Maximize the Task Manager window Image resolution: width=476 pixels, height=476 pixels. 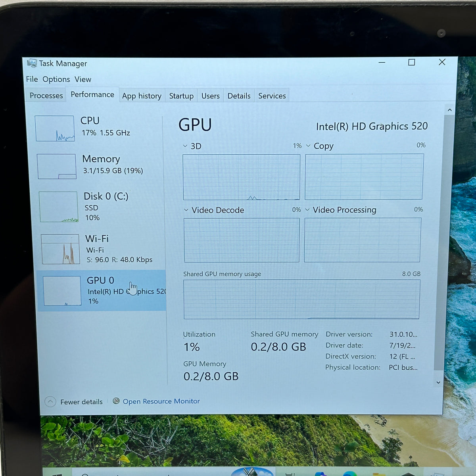click(412, 62)
